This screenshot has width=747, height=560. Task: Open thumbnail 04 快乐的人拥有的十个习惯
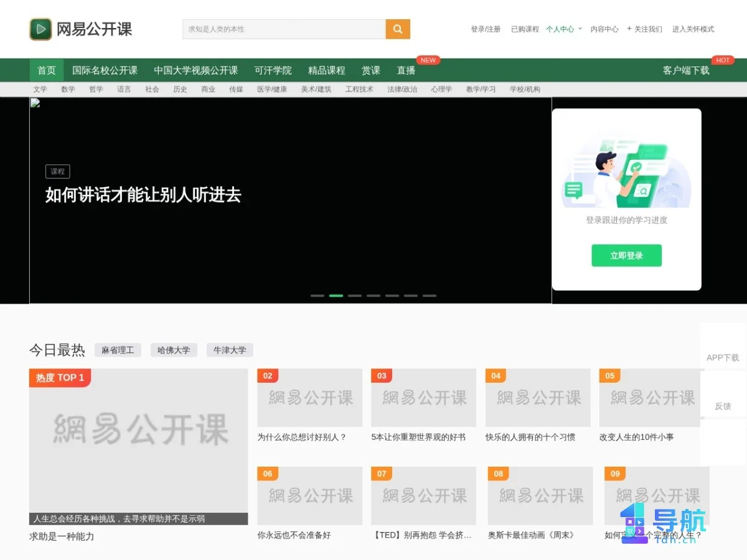pos(538,398)
